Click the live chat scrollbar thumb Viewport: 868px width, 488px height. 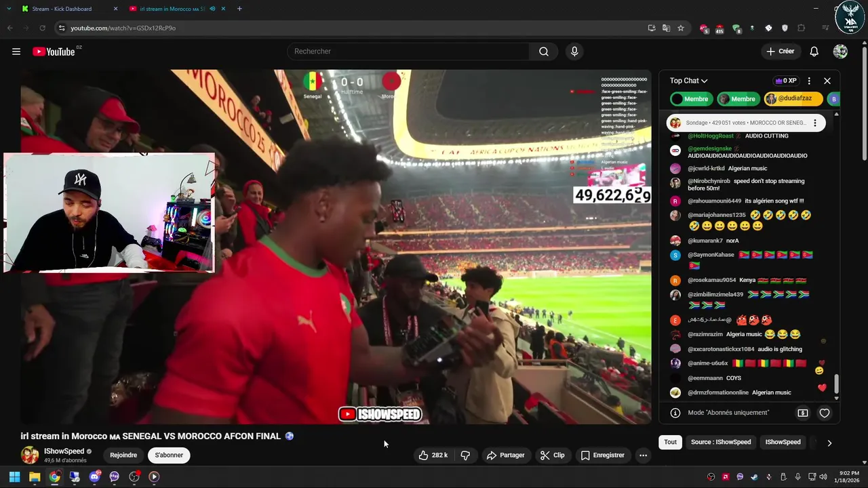click(836, 384)
